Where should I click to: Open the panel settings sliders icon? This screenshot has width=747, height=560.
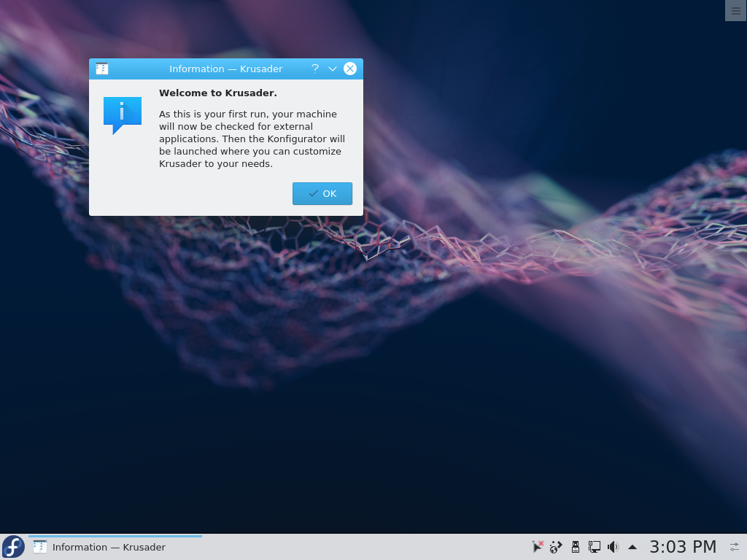click(x=735, y=547)
